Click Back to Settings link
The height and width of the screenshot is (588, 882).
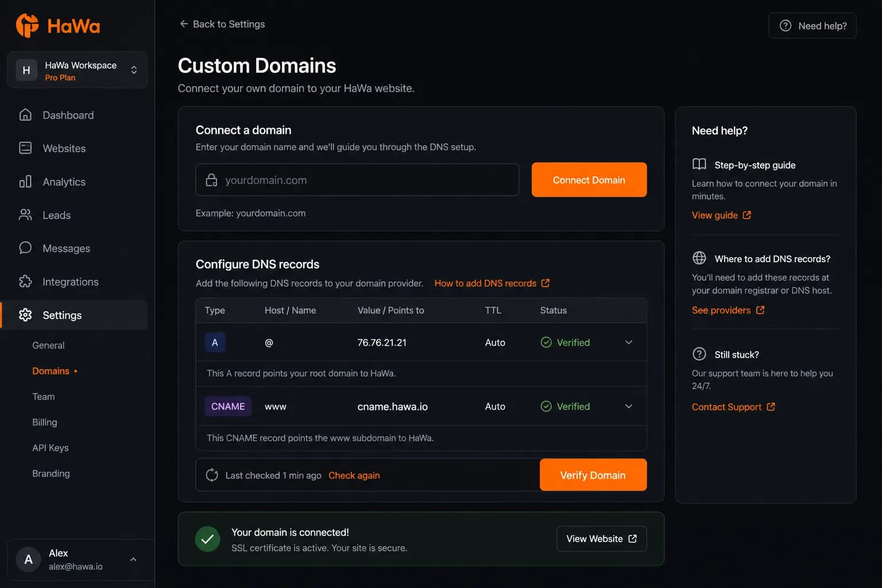coord(222,24)
